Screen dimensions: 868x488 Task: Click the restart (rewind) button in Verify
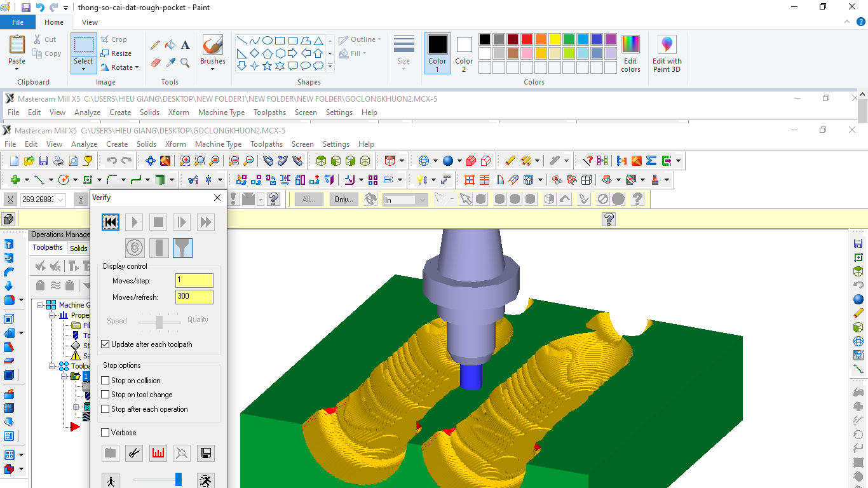[111, 222]
